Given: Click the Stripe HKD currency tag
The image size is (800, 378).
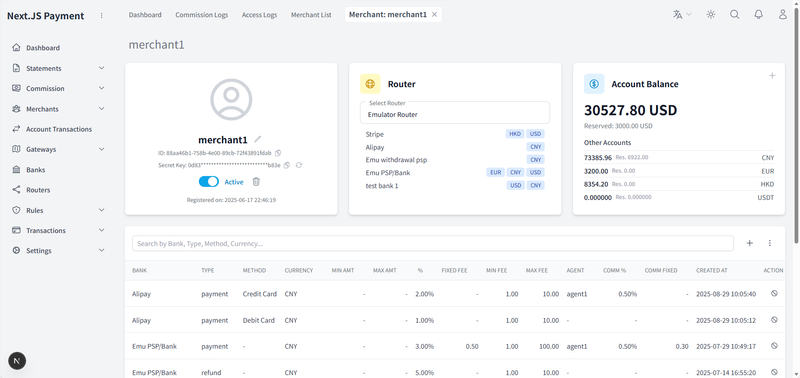Looking at the screenshot, I should pyautogui.click(x=515, y=134).
